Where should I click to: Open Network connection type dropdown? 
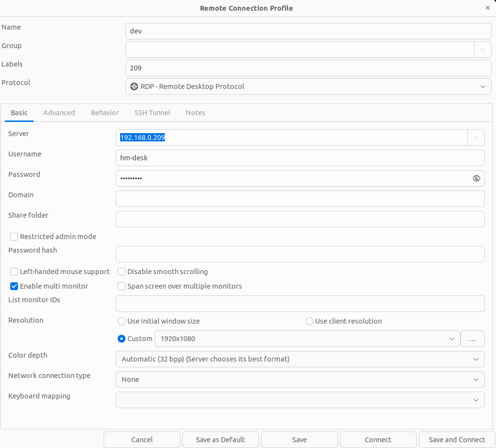coord(300,379)
